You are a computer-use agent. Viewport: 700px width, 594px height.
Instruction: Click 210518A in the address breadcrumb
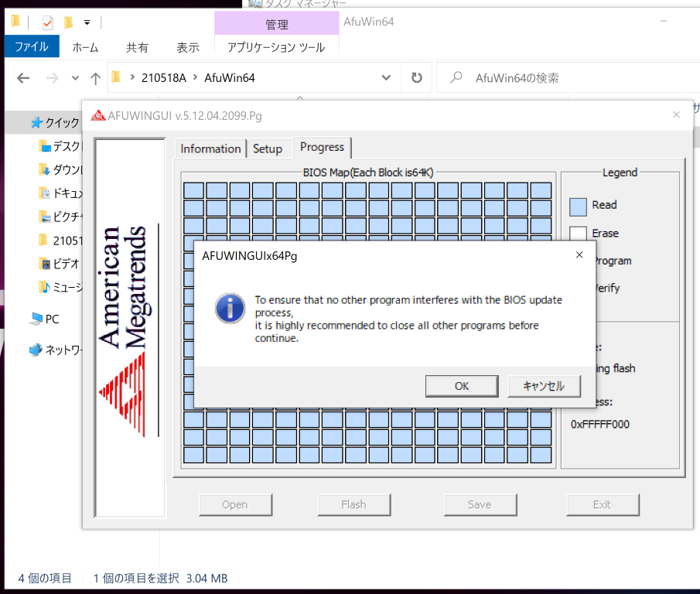[x=163, y=78]
